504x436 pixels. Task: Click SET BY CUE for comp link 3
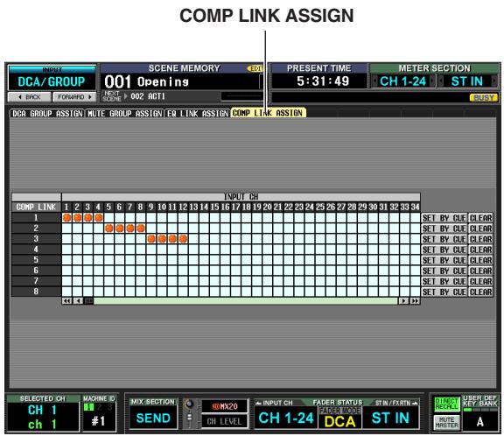[x=444, y=239]
